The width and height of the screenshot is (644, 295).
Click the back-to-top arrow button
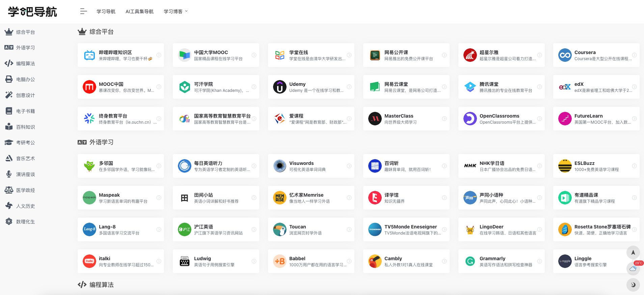[x=633, y=252]
